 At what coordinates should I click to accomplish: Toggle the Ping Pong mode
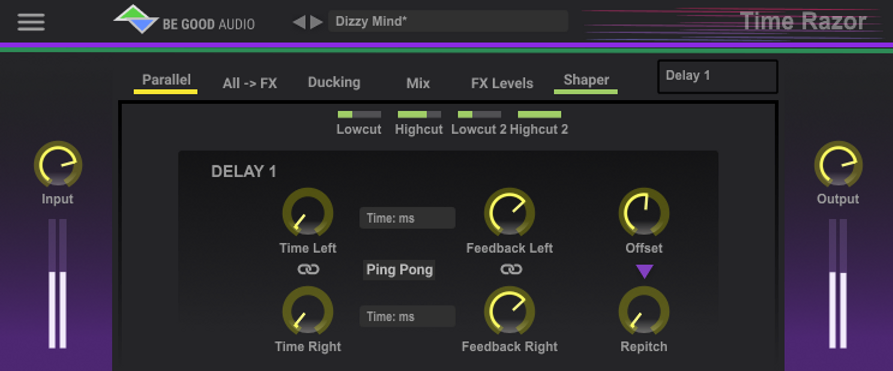(399, 270)
